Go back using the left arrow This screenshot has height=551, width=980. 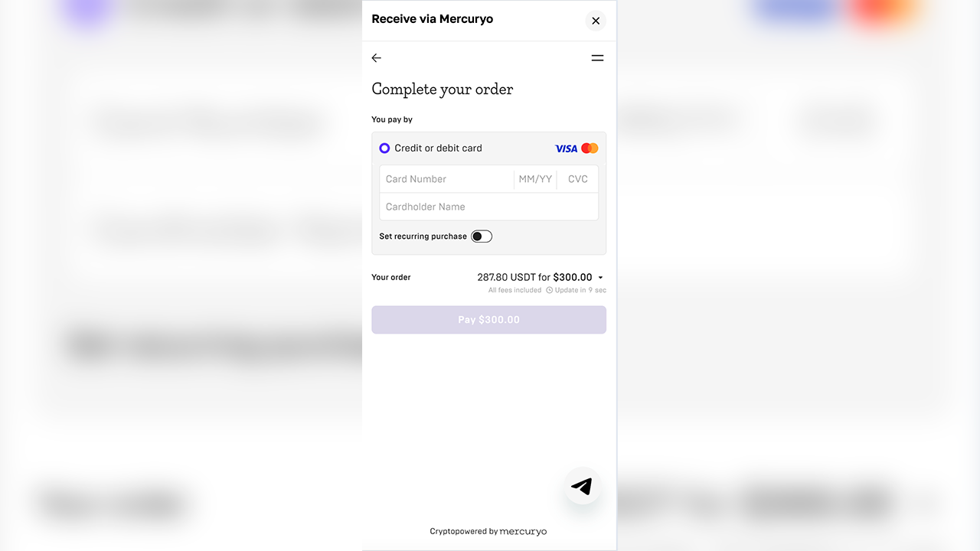[x=376, y=58]
